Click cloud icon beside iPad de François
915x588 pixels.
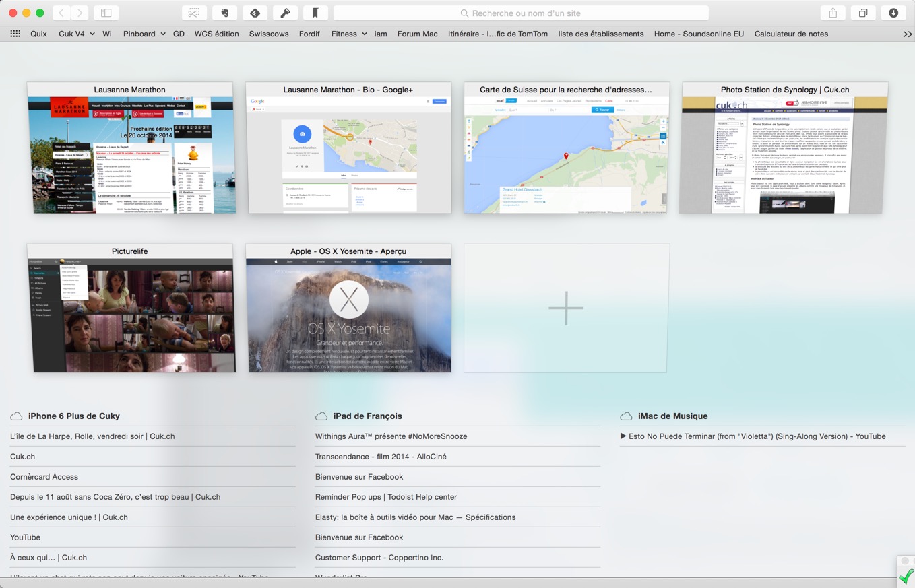click(x=321, y=416)
